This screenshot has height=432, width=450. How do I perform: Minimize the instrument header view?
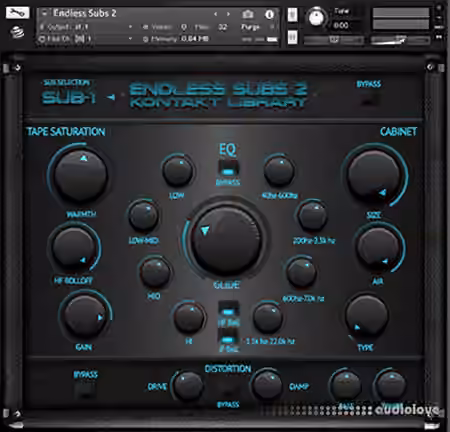coord(440,17)
